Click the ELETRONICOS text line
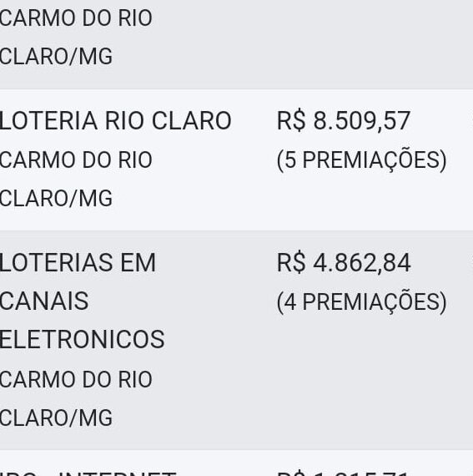473x476 pixels. pos(82,339)
